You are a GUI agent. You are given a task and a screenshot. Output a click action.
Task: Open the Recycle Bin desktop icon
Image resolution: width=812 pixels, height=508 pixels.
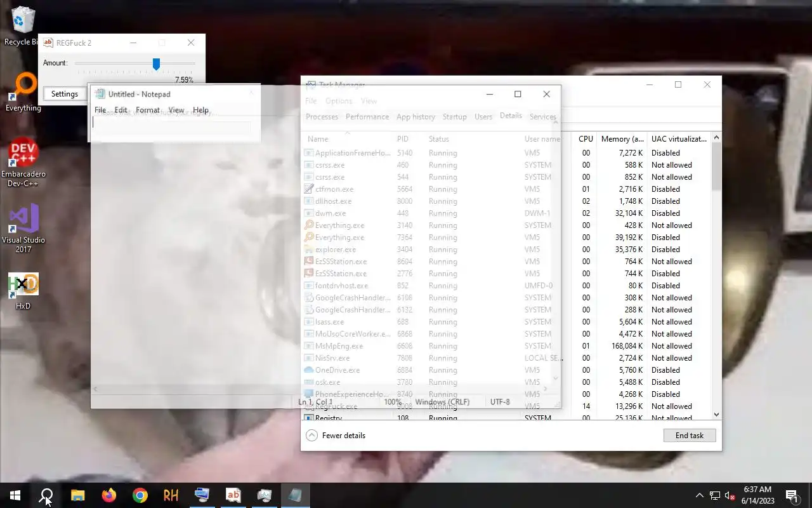(23, 25)
